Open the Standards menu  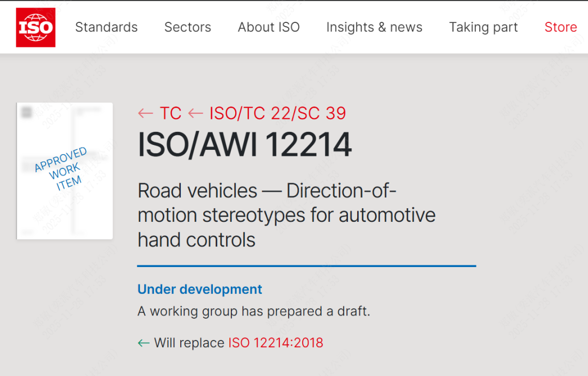(x=107, y=27)
